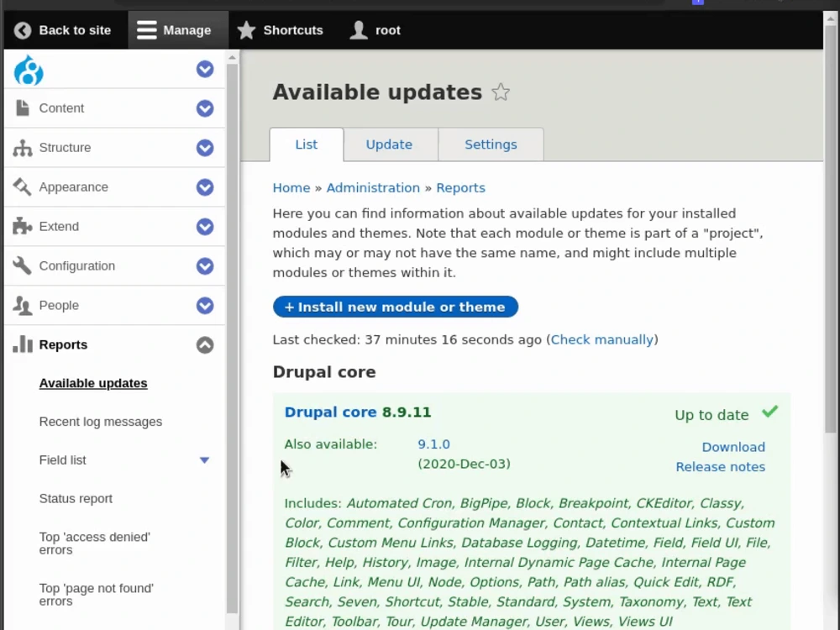Viewport: 840px width, 630px height.
Task: Click the Check manually link
Action: click(x=601, y=339)
